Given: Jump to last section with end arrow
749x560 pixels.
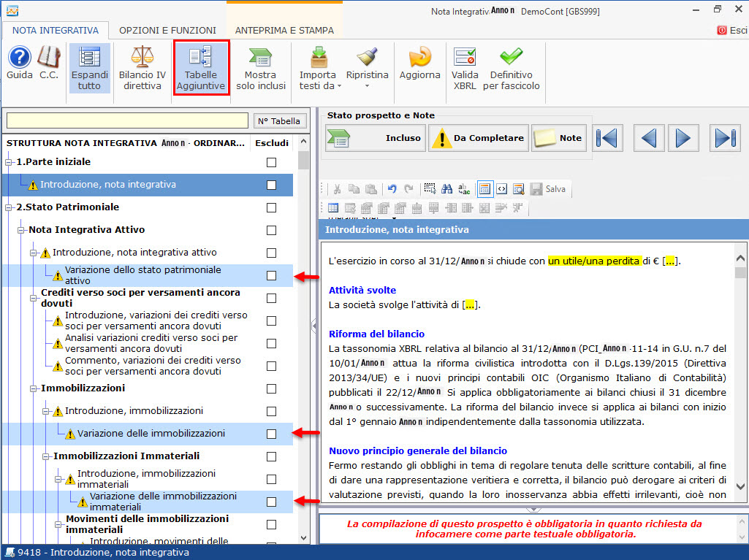Looking at the screenshot, I should click(723, 138).
